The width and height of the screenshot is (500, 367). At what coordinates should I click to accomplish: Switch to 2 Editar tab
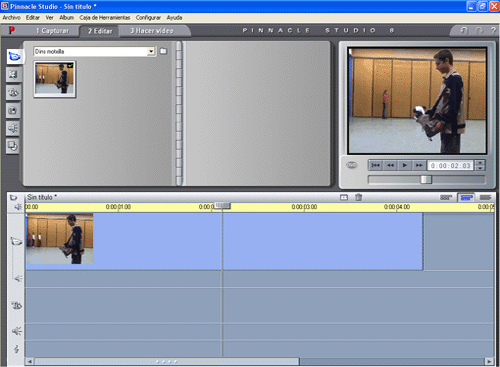click(x=100, y=31)
